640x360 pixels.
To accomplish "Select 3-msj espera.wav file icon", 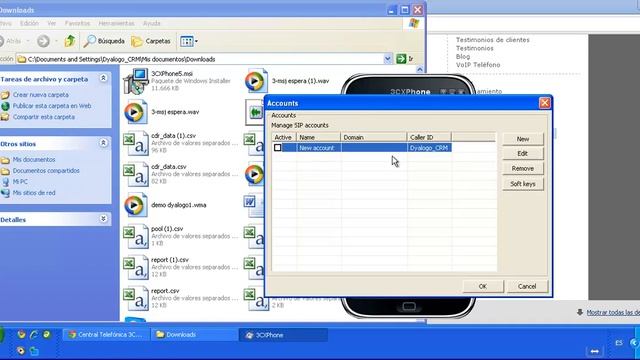I will tap(136, 112).
